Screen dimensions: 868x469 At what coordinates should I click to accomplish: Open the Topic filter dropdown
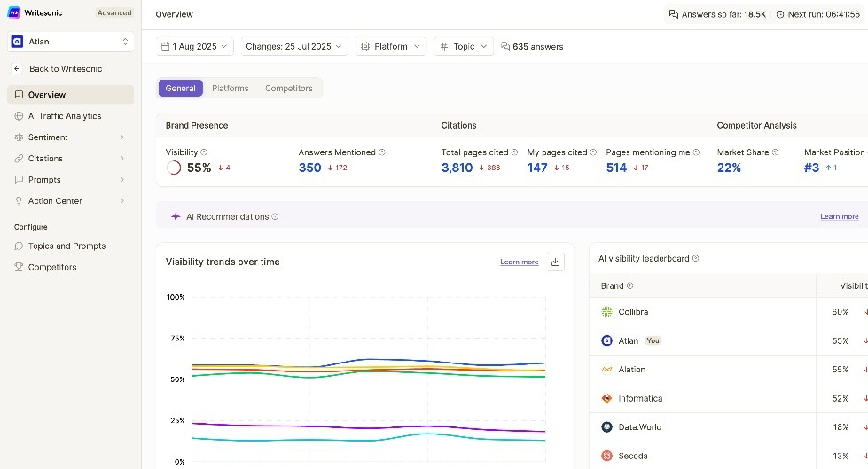pos(464,46)
